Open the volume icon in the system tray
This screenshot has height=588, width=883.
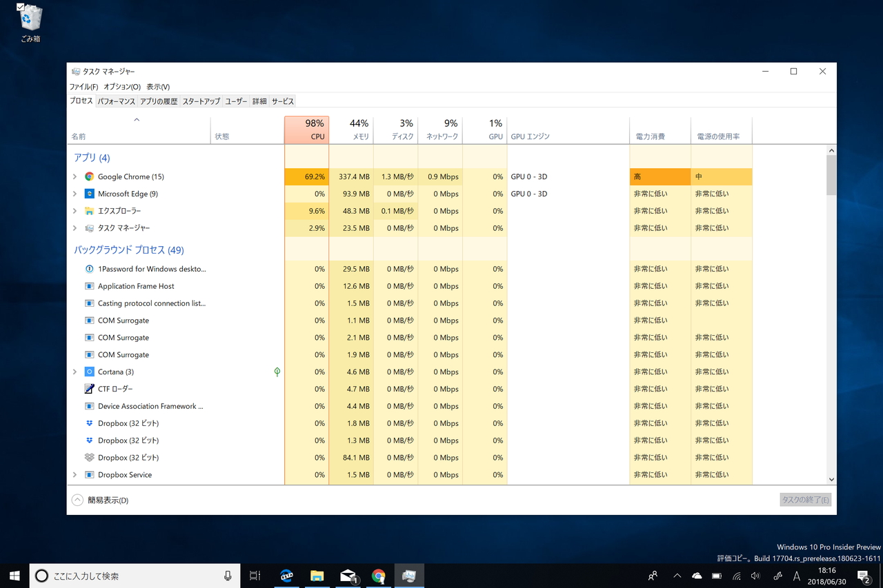click(755, 576)
